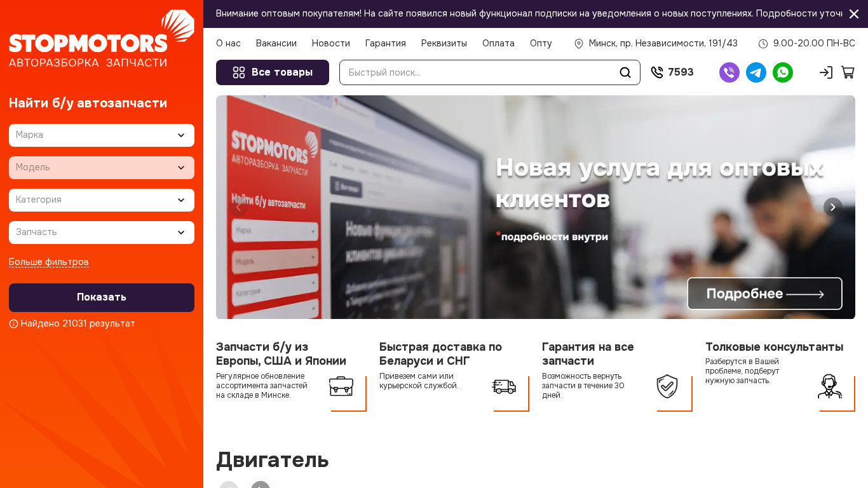Click the consultant headset icon
Viewport: 868px width, 488px height.
point(830,386)
